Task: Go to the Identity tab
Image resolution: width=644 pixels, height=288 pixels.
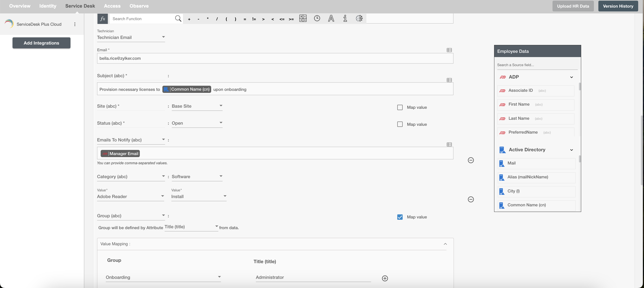Action: pyautogui.click(x=48, y=6)
